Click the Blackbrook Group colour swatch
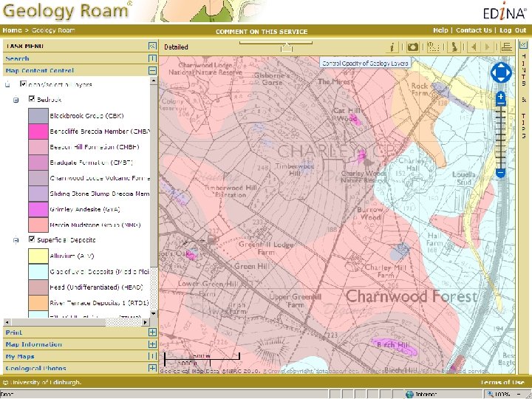 [38, 116]
